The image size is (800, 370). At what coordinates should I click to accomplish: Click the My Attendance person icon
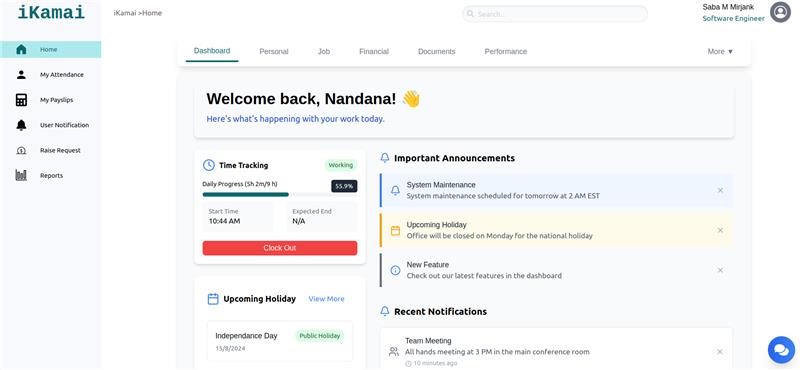pyautogui.click(x=21, y=75)
